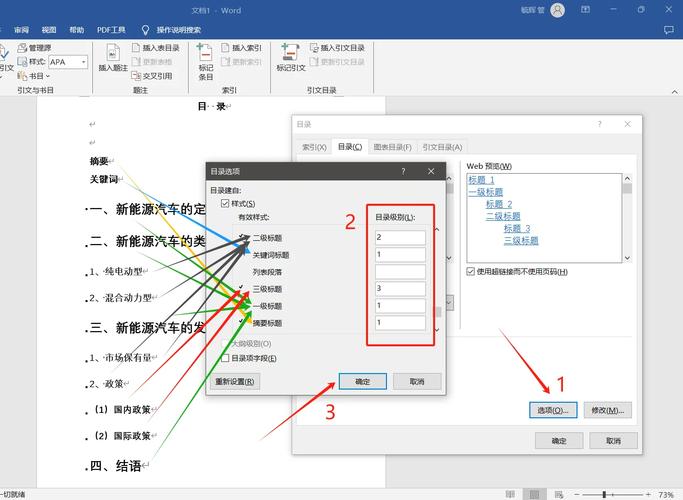
Task: Click 一级标题 link in Web preview
Action: pyautogui.click(x=486, y=192)
